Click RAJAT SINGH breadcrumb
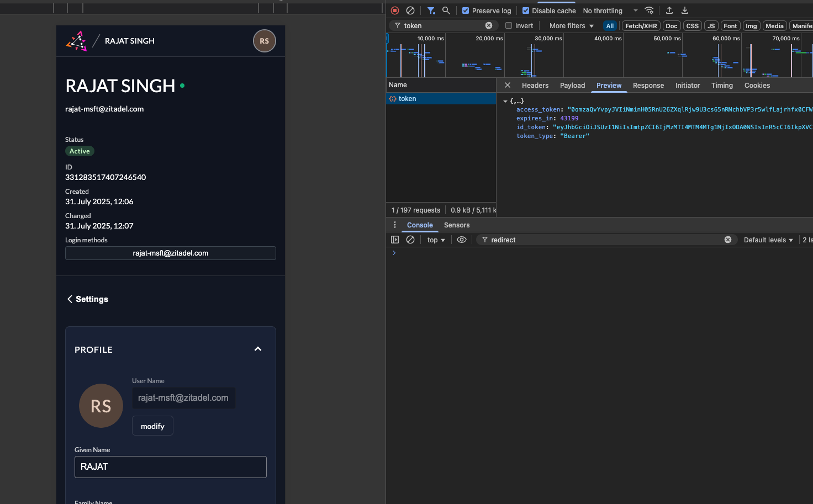The image size is (813, 504). 130,41
